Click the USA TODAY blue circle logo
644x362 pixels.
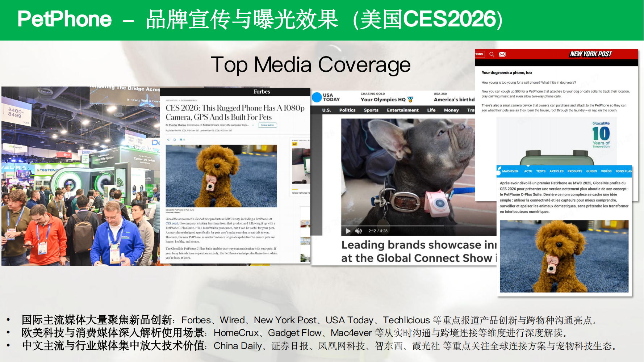click(x=317, y=97)
